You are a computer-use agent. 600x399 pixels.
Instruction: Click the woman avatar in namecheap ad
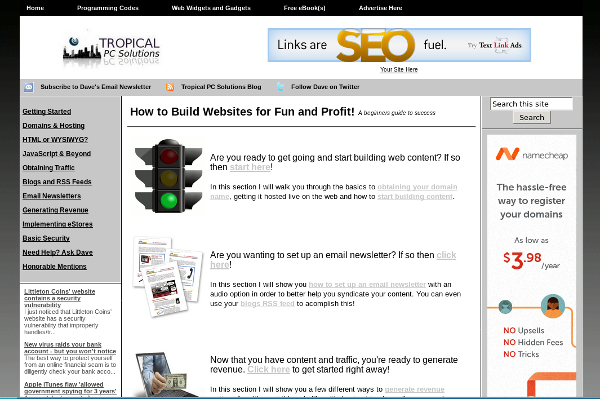[553, 306]
